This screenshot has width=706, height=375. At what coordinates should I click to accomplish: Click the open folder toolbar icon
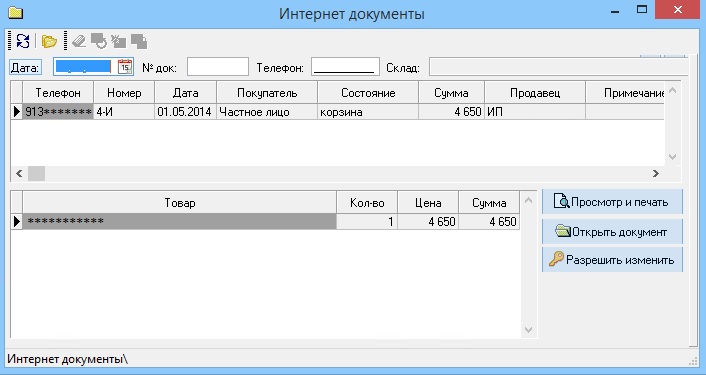(49, 41)
